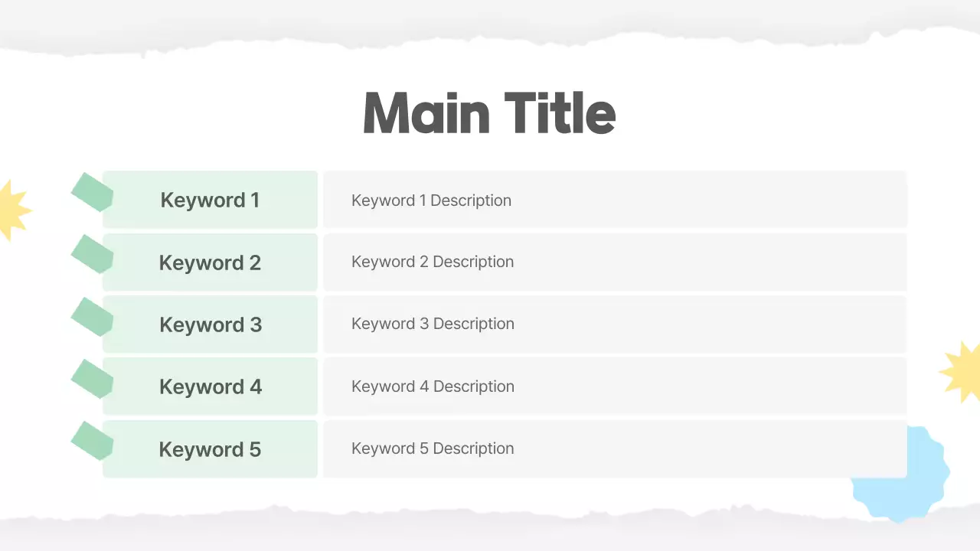Select the green tape next to Keyword 4
The image size is (980, 551).
[91, 378]
